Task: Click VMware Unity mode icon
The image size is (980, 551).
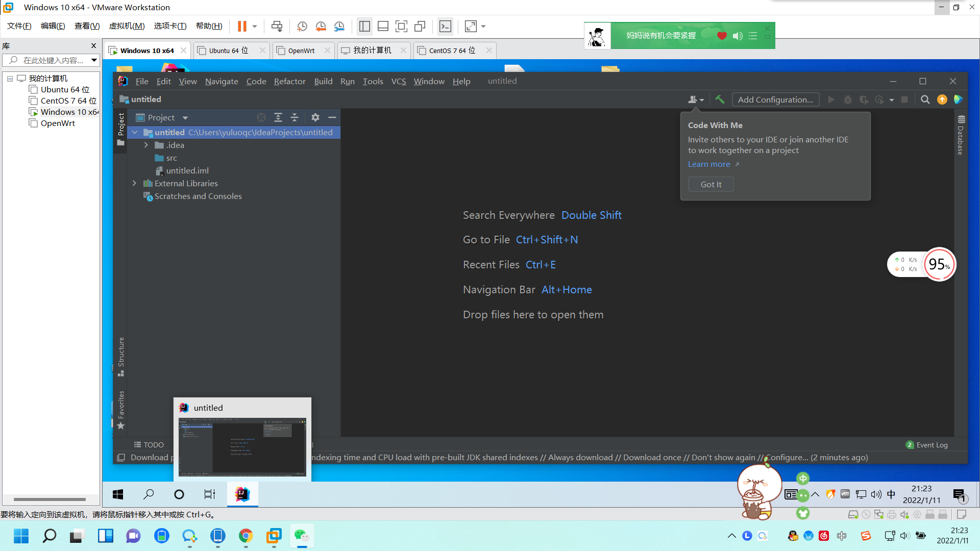Action: pyautogui.click(x=420, y=27)
